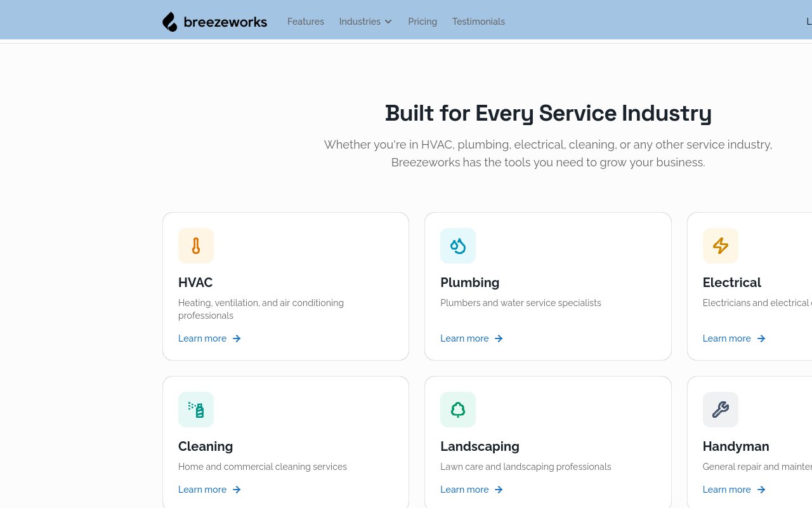
Task: Follow the HVAC Learn more link
Action: coord(210,338)
